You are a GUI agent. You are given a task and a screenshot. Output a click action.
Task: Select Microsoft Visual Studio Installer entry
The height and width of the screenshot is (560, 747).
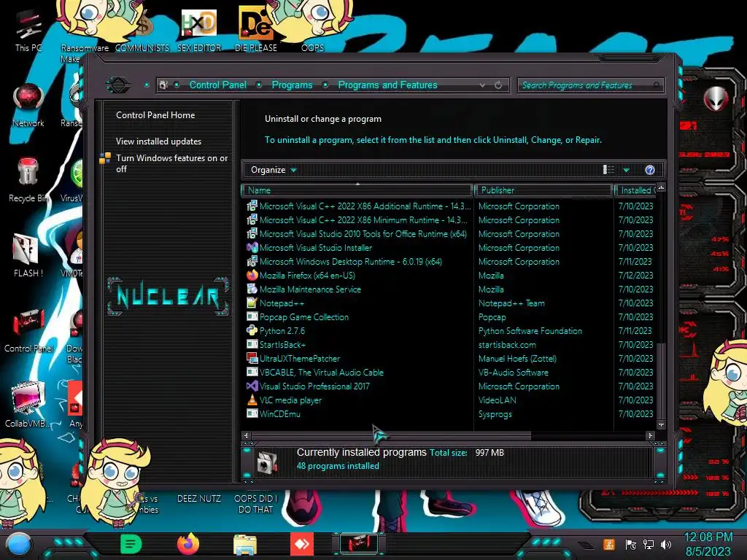tap(316, 248)
